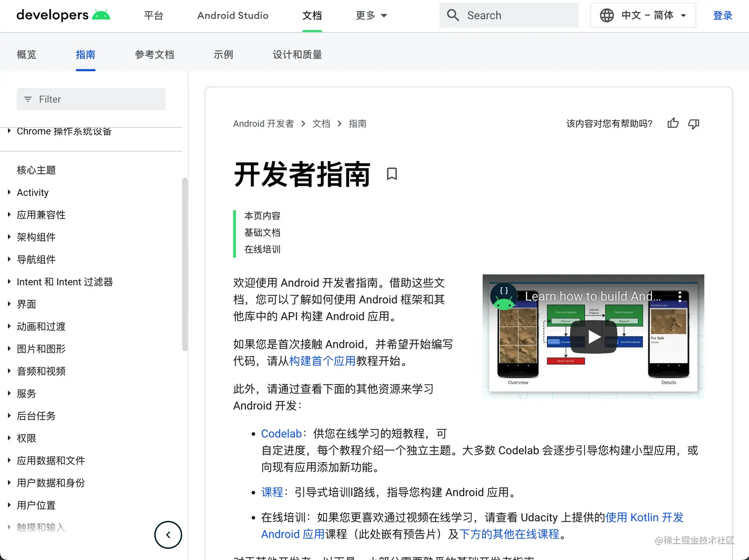749x560 pixels.
Task: Open the 中文 – 简体 language dropdown
Action: [643, 15]
